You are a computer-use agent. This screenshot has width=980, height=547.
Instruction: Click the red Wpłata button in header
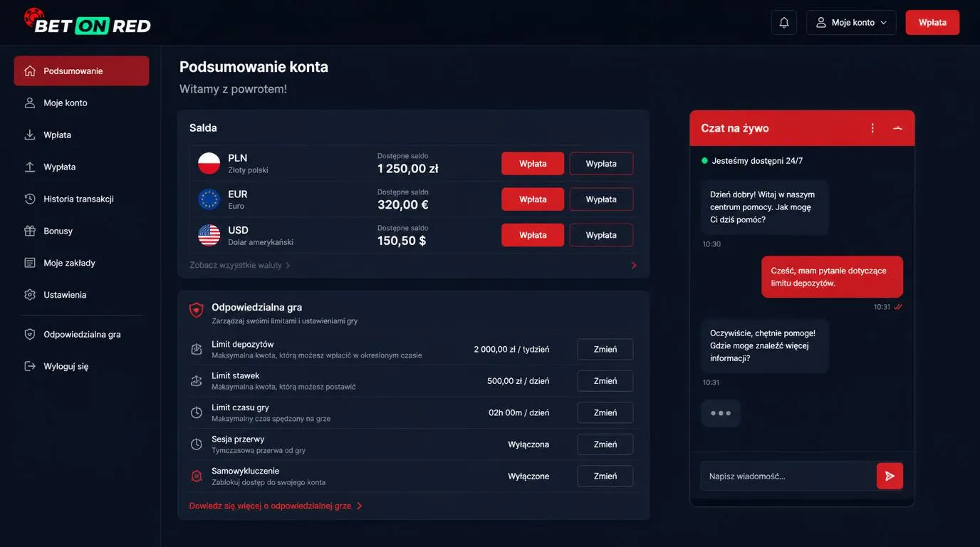click(x=932, y=23)
